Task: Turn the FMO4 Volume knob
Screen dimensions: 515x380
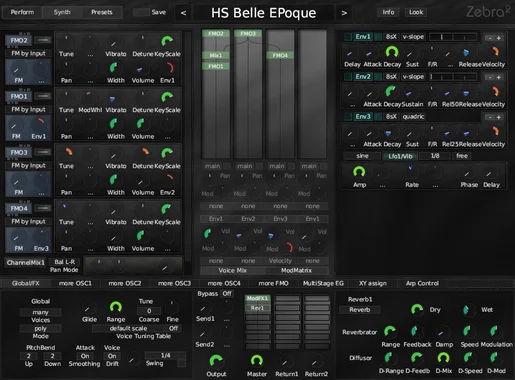Action: point(141,236)
